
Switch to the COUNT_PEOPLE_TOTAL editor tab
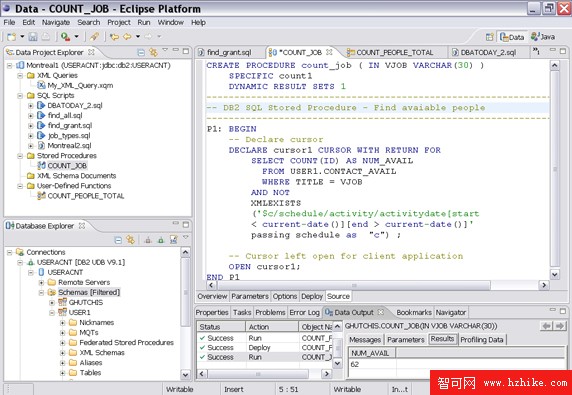click(x=395, y=53)
